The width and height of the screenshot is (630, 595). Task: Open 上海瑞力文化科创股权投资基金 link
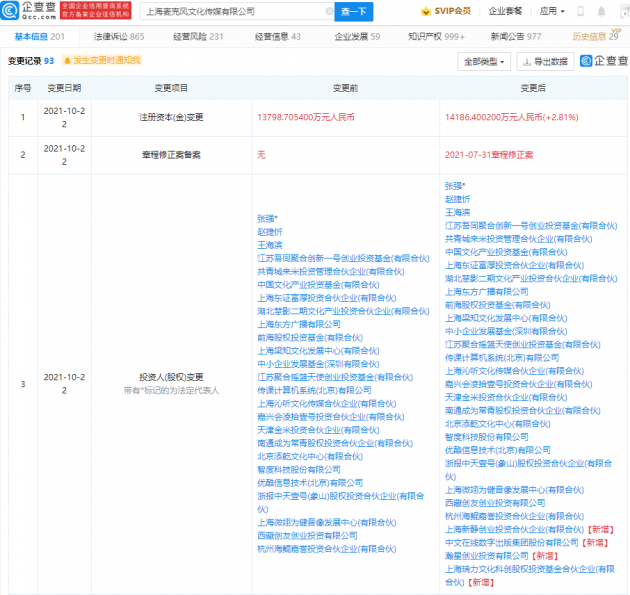tap(530, 575)
